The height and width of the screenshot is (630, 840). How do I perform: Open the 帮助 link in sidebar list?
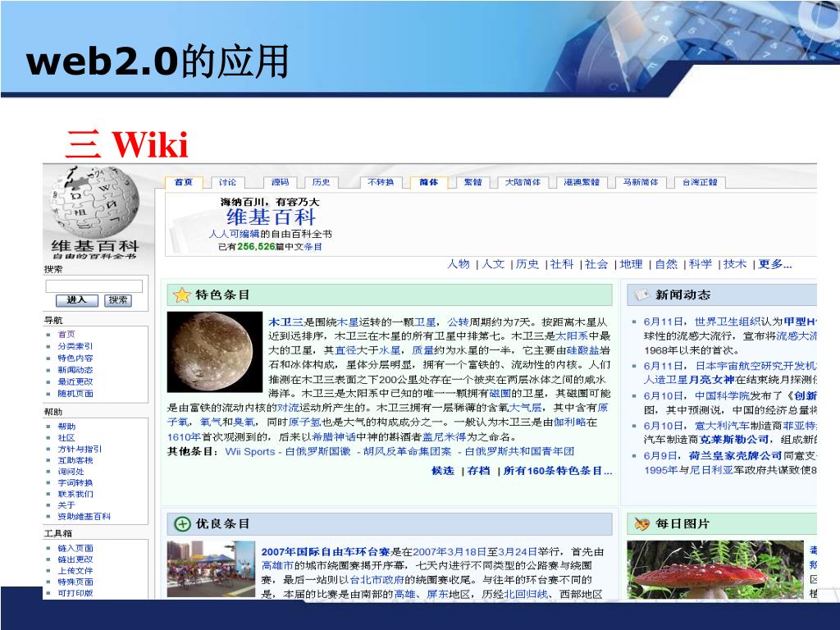click(x=66, y=427)
